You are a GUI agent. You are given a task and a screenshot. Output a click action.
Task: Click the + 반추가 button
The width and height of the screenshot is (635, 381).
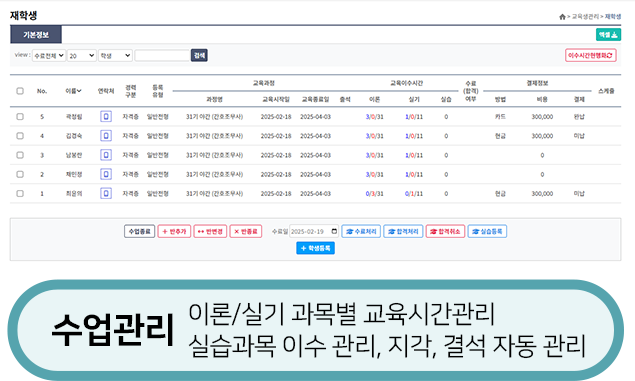click(174, 231)
